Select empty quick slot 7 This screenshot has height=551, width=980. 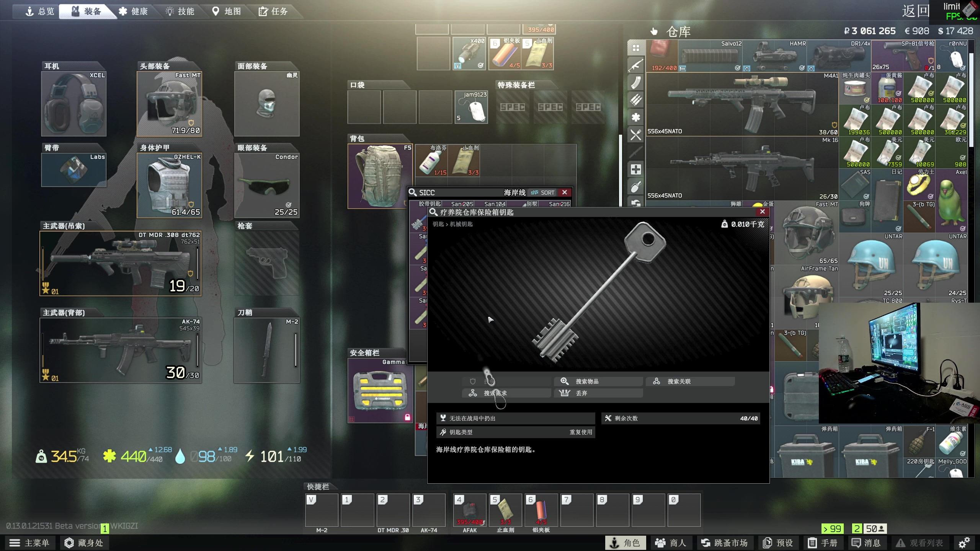click(x=577, y=510)
